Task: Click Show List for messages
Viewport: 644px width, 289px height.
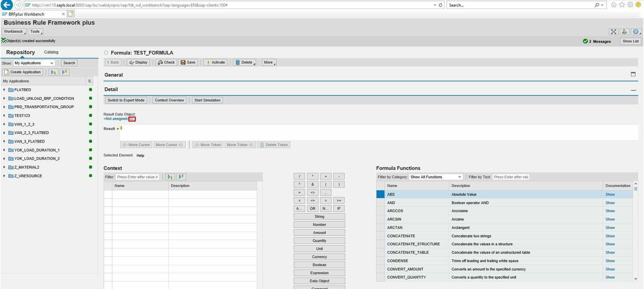Action: 630,41
